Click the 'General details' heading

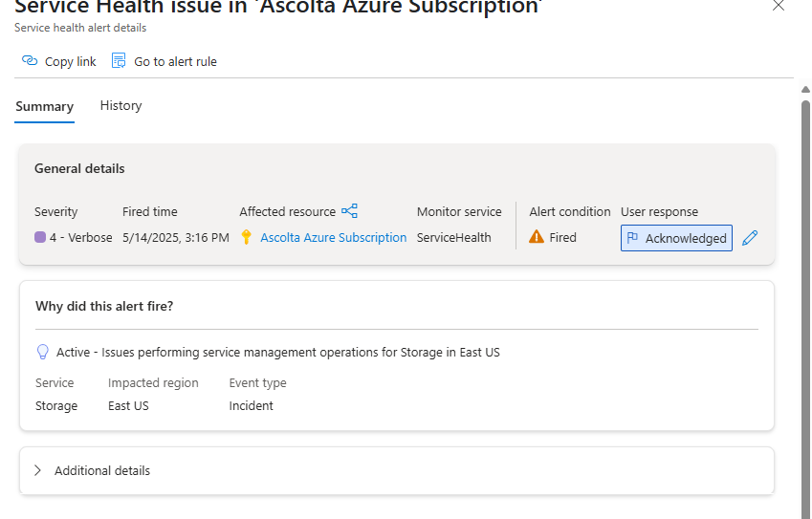tap(79, 168)
